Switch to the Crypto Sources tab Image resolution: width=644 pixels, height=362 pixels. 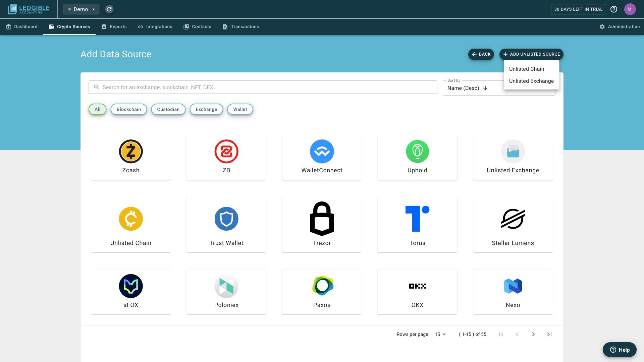69,26
